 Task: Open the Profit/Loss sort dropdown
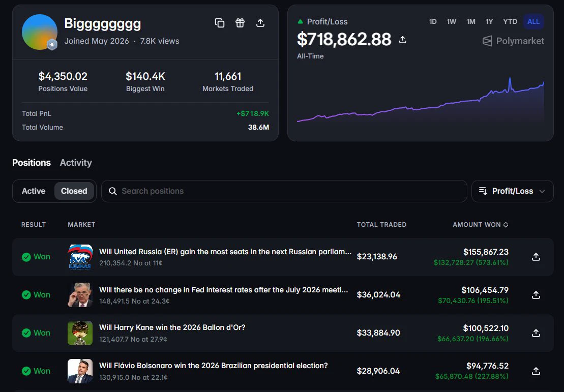pyautogui.click(x=512, y=191)
